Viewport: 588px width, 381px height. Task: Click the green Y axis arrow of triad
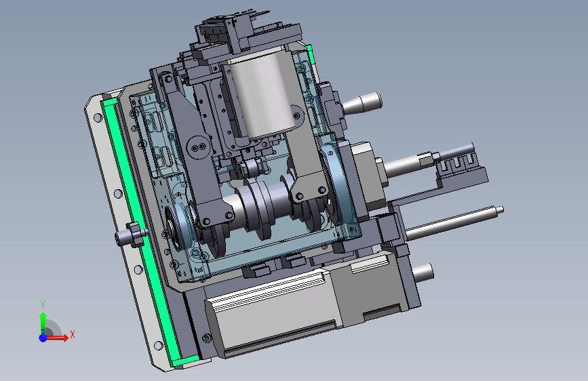(x=43, y=322)
